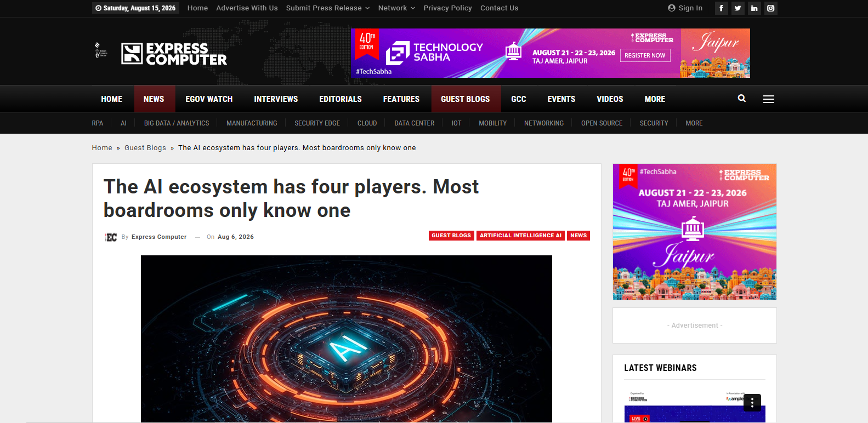Click REGISTER NOW on the top banner

(x=645, y=55)
